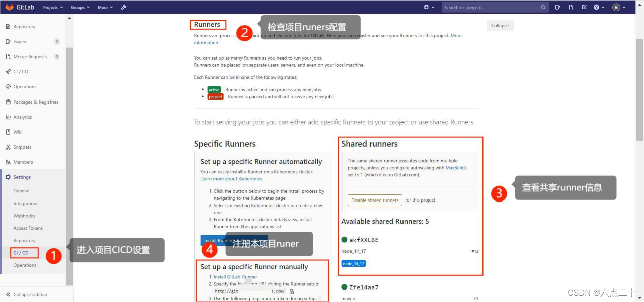Follow the MaxBuilds link
Screen dimensions: 644x302
456,168
